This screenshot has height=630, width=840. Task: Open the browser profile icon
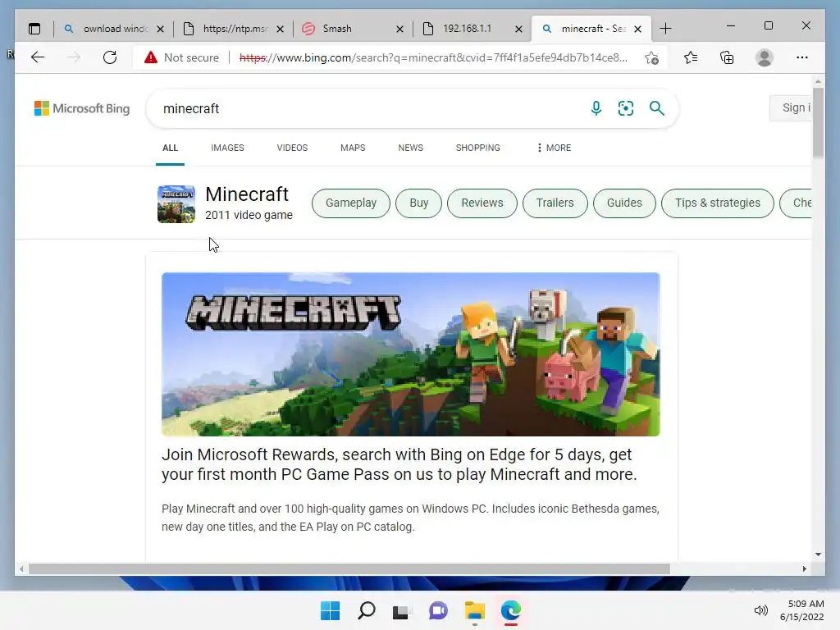click(765, 57)
